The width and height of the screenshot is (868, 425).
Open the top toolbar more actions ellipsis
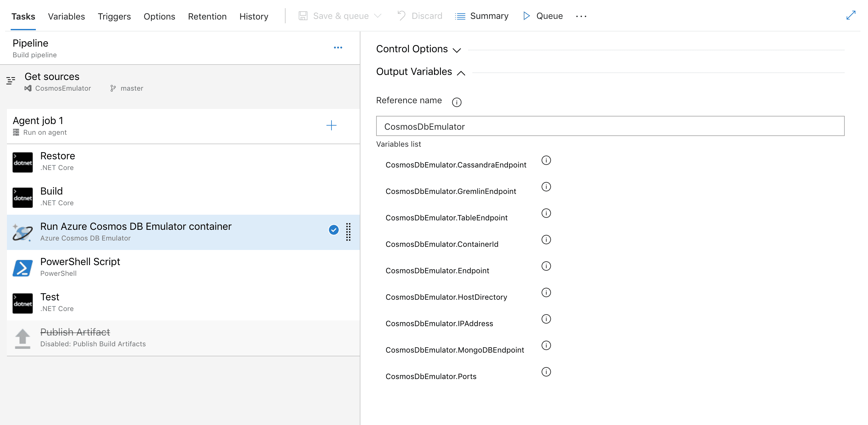pyautogui.click(x=581, y=16)
